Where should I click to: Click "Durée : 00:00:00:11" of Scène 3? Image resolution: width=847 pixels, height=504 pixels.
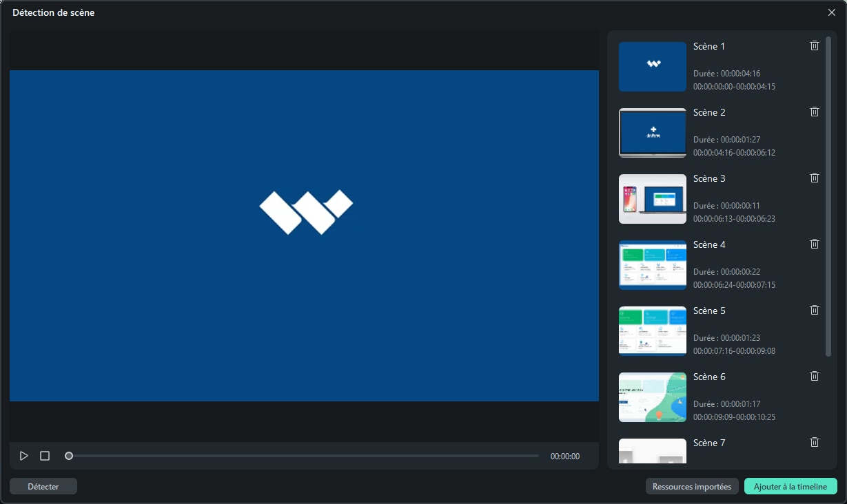726,205
